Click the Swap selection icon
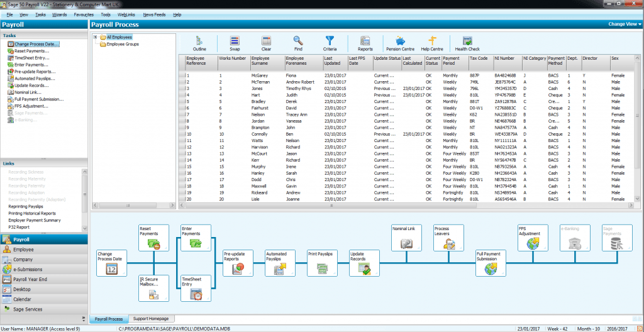This screenshot has width=644, height=332. (x=235, y=43)
